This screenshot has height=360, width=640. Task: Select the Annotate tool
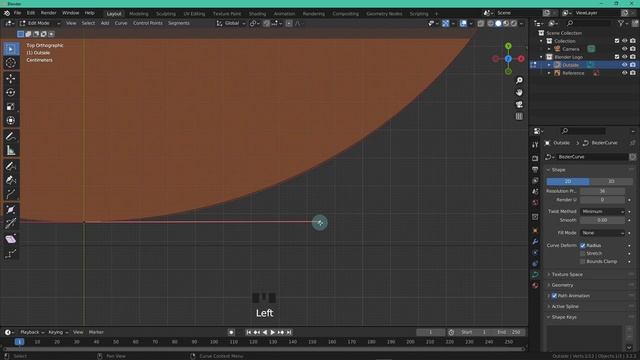point(11,137)
